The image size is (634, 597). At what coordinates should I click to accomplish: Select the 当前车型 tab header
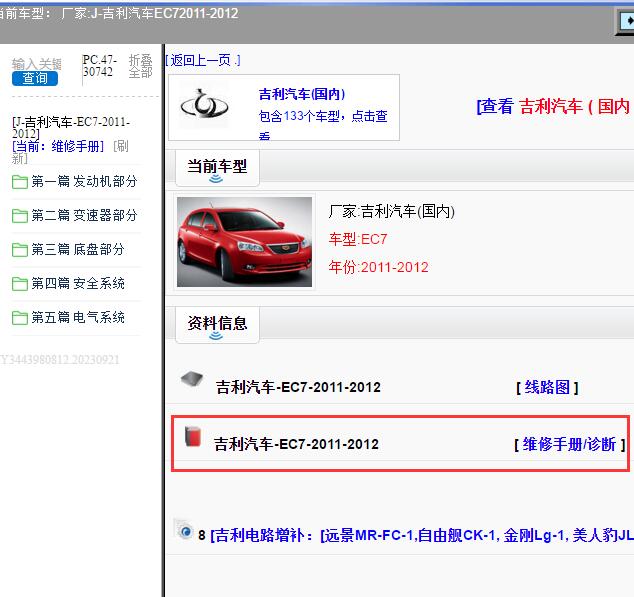click(x=218, y=168)
